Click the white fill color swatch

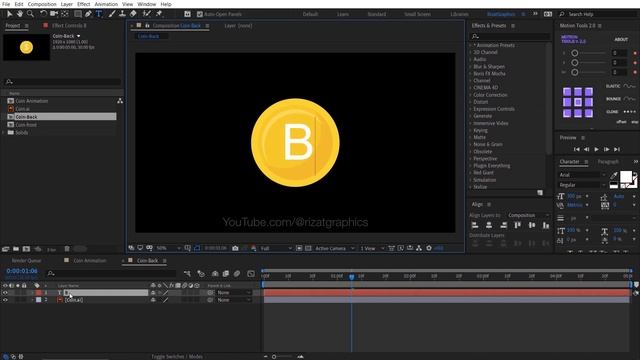(626, 177)
